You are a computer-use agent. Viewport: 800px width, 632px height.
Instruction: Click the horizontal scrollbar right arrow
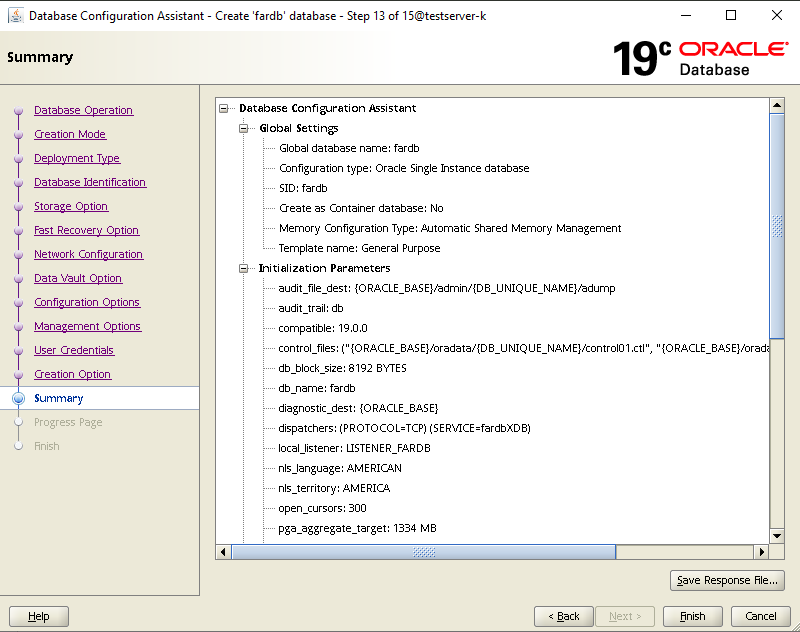tap(762, 552)
